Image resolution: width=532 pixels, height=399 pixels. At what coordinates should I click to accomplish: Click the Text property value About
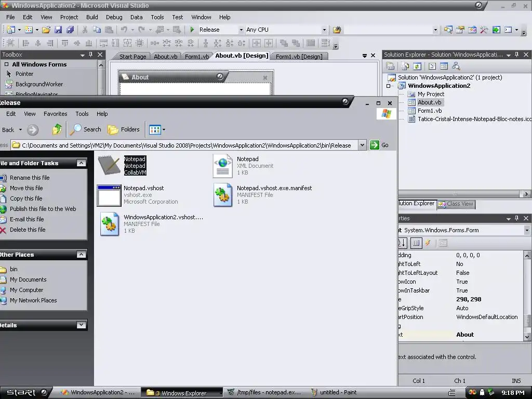pyautogui.click(x=465, y=335)
